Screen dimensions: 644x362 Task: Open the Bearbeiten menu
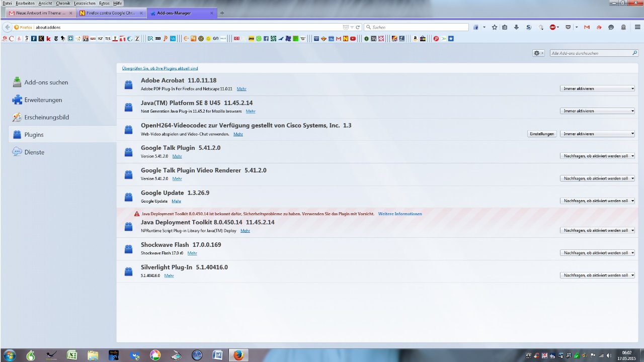[x=25, y=3]
